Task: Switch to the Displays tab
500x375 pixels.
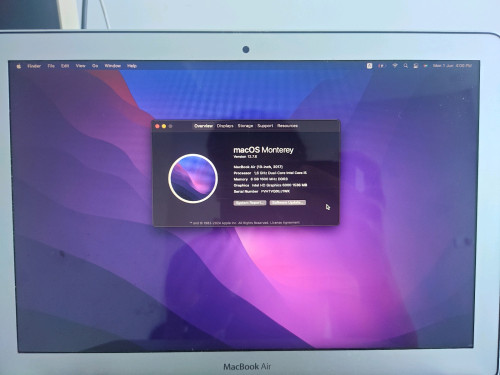Action: point(225,126)
